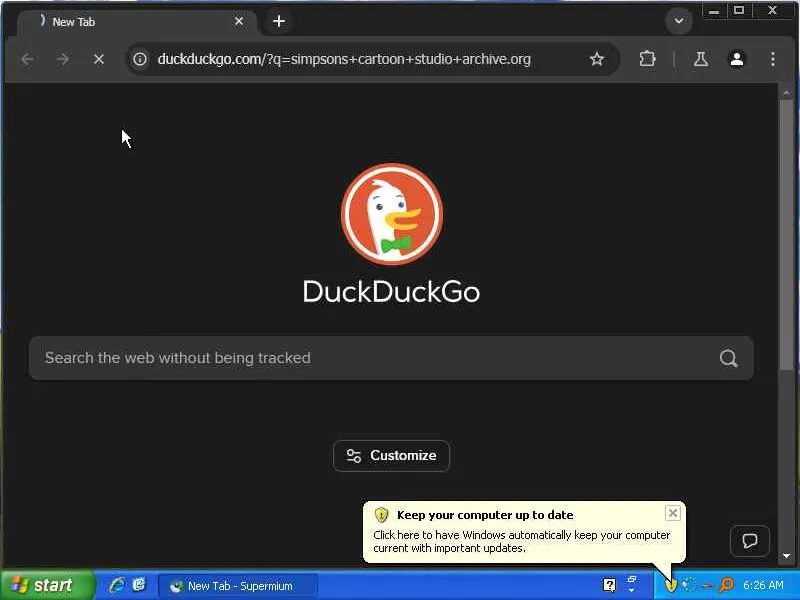Click the browser forward arrow
Screen dimensions: 800x600
[63, 59]
